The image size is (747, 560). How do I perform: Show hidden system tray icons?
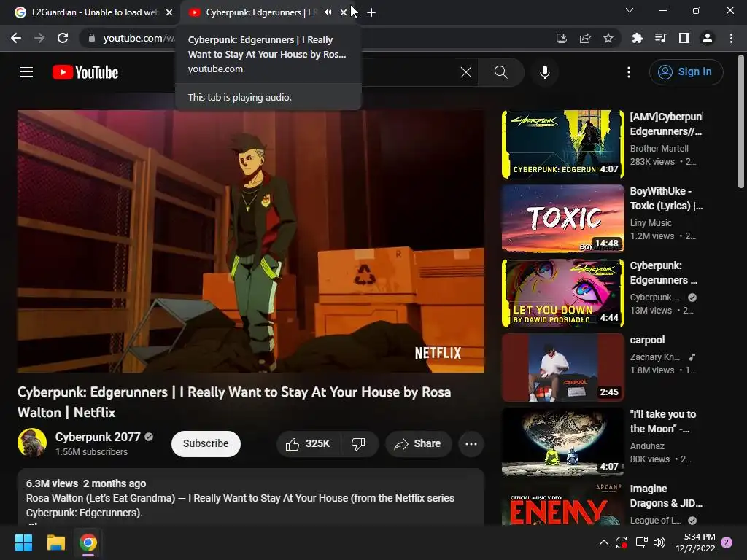point(603,542)
